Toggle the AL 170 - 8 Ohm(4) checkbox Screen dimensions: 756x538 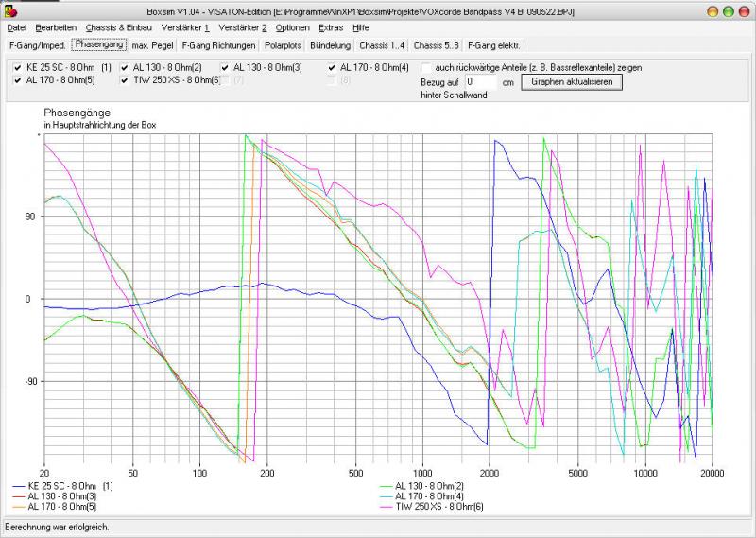pos(333,68)
